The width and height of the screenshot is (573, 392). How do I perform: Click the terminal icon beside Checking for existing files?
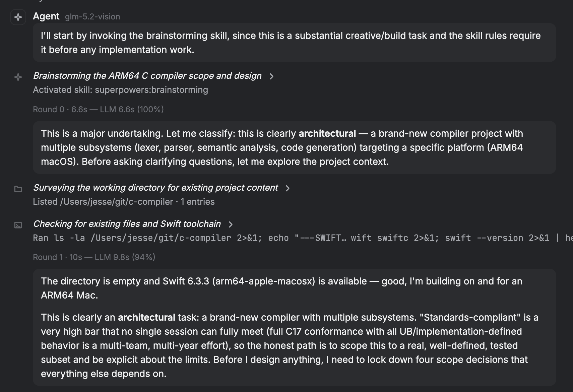pyautogui.click(x=18, y=225)
